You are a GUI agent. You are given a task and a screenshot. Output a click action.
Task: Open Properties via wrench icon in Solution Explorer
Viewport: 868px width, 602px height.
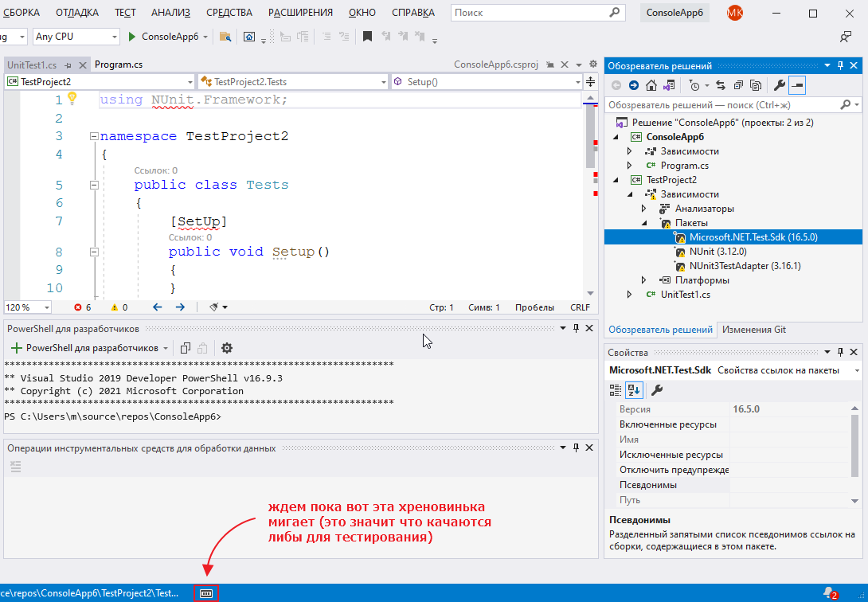780,85
